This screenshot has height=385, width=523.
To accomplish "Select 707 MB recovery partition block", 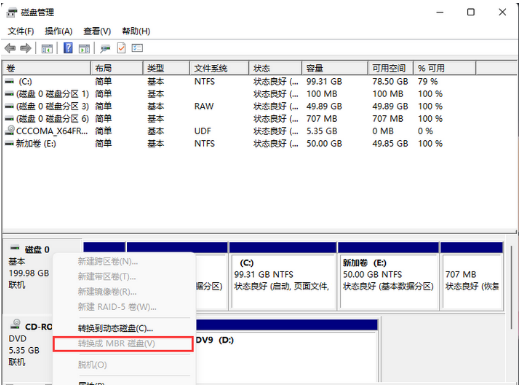I will click(x=472, y=277).
